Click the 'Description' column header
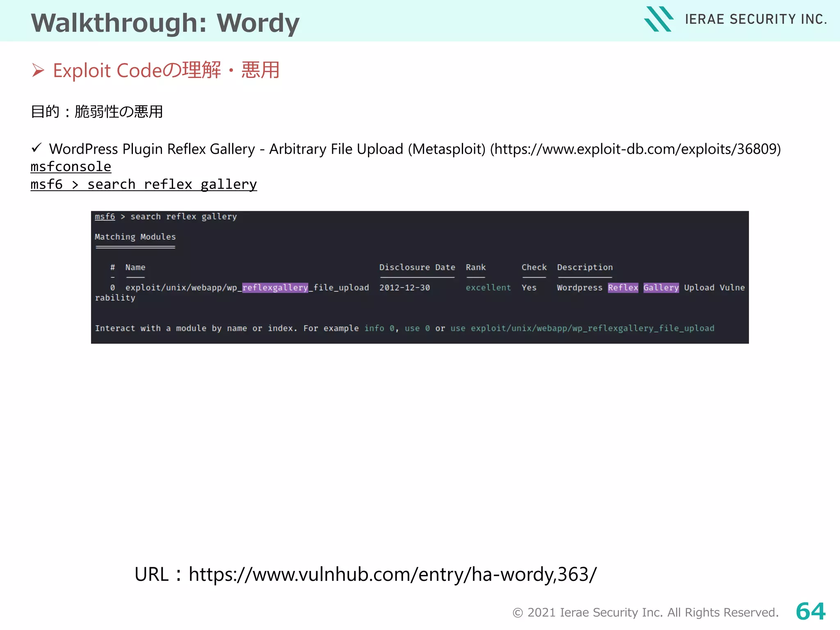This screenshot has width=840, height=630. [x=585, y=267]
